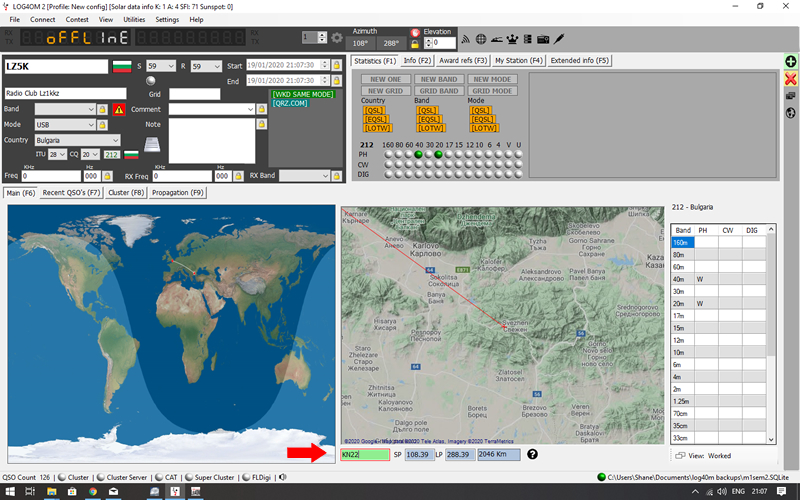
Task: Open the ITU zone dropdown
Action: [x=62, y=154]
